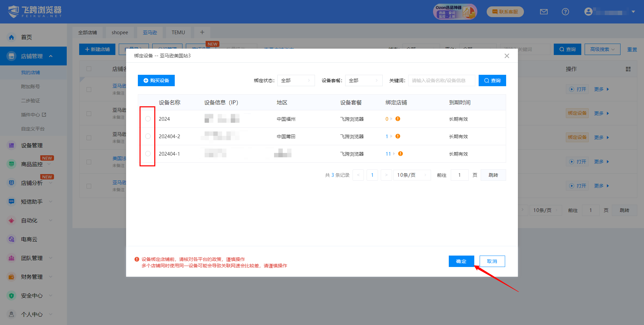The width and height of the screenshot is (644, 325).
Task: Select the radio button for device 202404-2
Action: coord(148,136)
